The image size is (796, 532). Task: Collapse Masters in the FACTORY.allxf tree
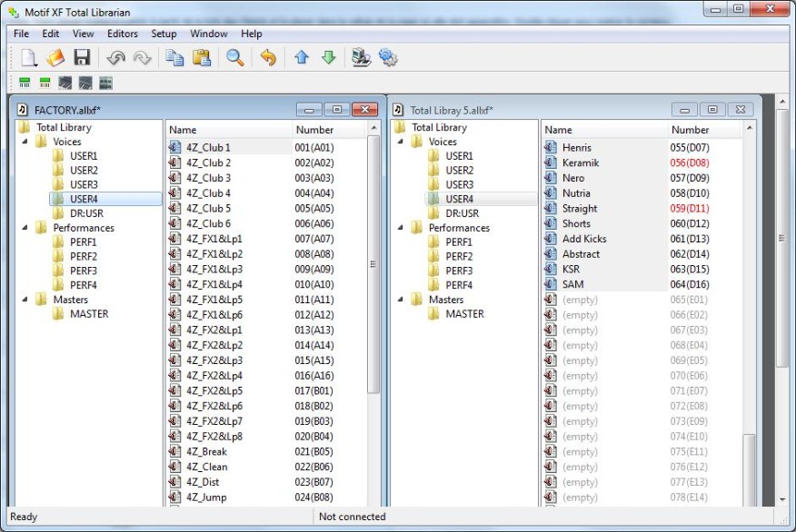coord(25,300)
